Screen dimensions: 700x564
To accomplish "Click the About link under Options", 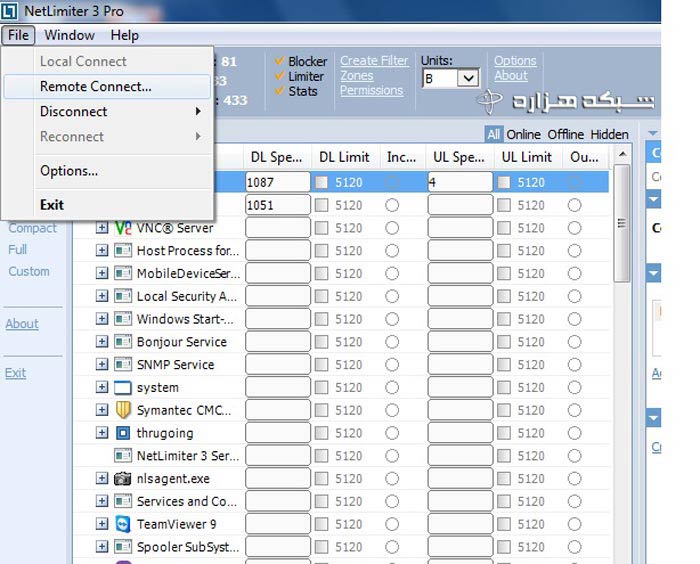I will [x=511, y=75].
